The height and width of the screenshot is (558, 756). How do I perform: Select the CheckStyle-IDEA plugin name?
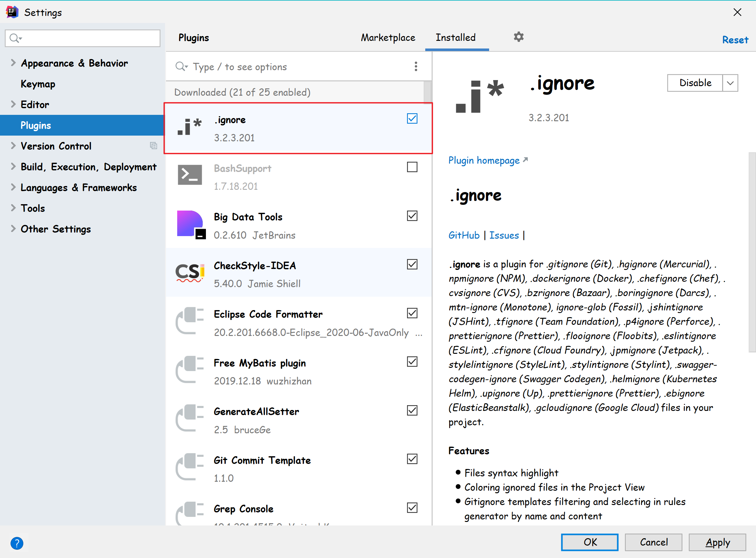tap(255, 265)
